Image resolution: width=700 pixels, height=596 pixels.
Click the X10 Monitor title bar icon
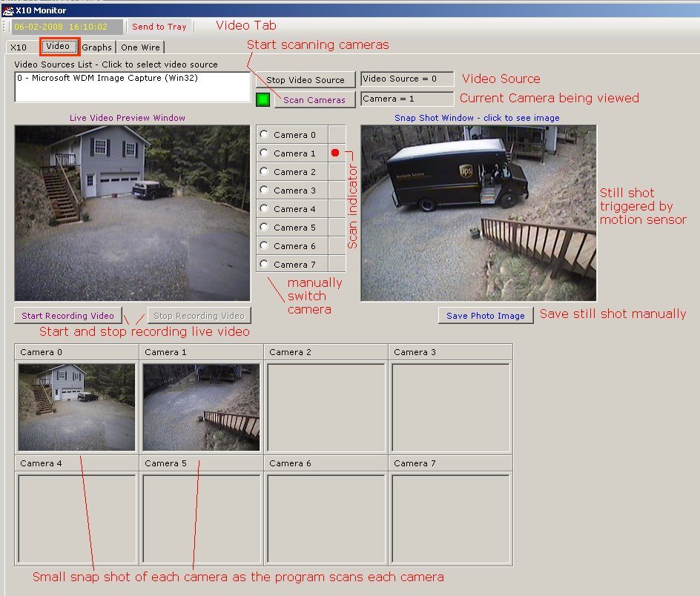coord(7,10)
